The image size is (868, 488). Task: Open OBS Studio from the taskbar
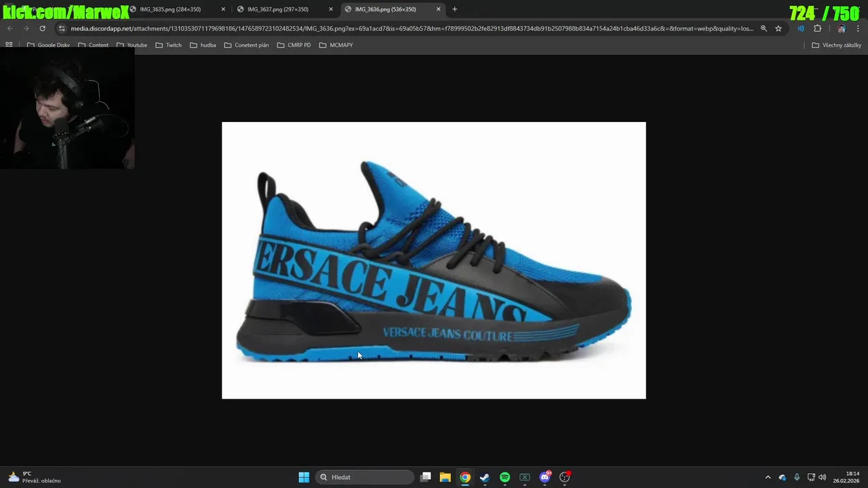[564, 477]
